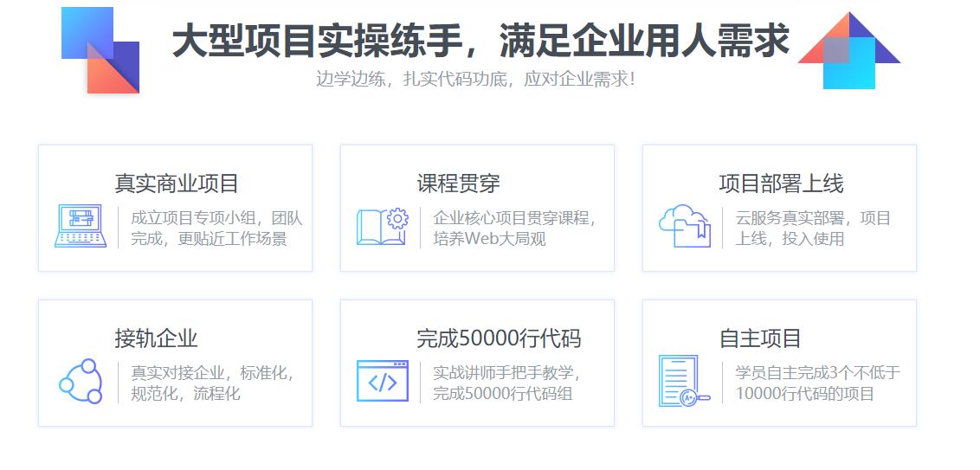Screen dimensions: 980x470
Task: Click description 企业核心项目贯穿课程 text
Action: (x=514, y=218)
